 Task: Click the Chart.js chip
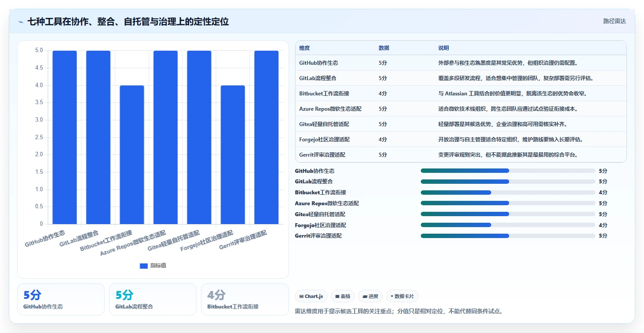[x=311, y=296]
